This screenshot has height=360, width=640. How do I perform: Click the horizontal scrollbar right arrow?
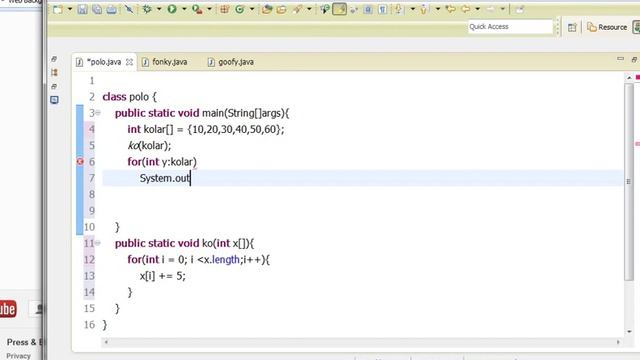[618, 342]
